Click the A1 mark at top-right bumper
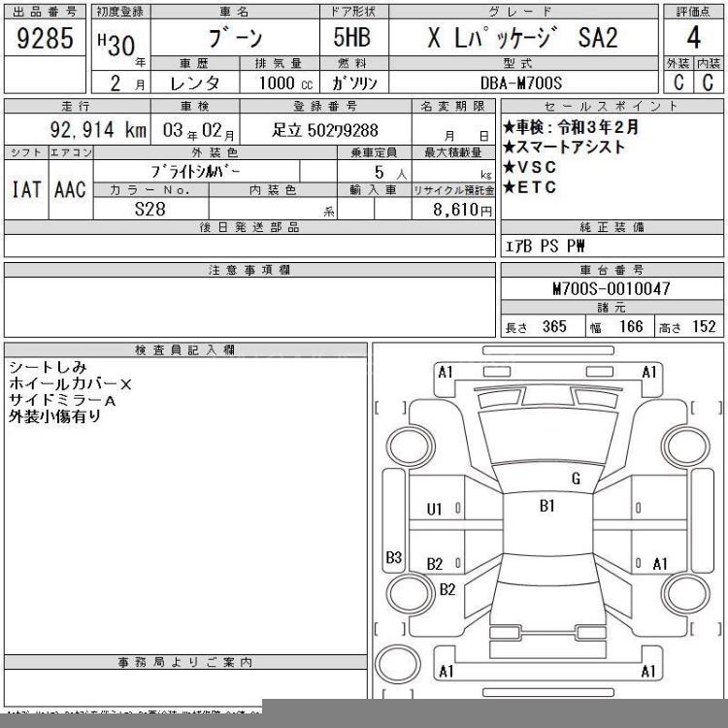The height and width of the screenshot is (728, 728). 649,372
